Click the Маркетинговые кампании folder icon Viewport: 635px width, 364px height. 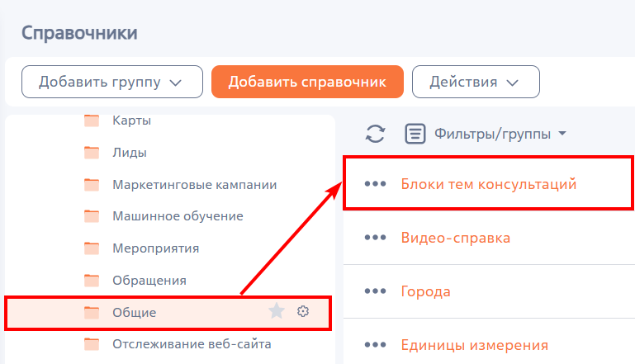92,185
